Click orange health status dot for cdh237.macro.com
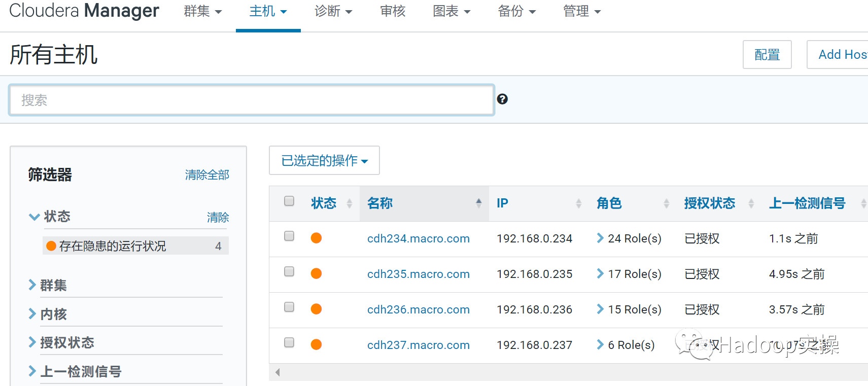The image size is (868, 386). [x=316, y=344]
